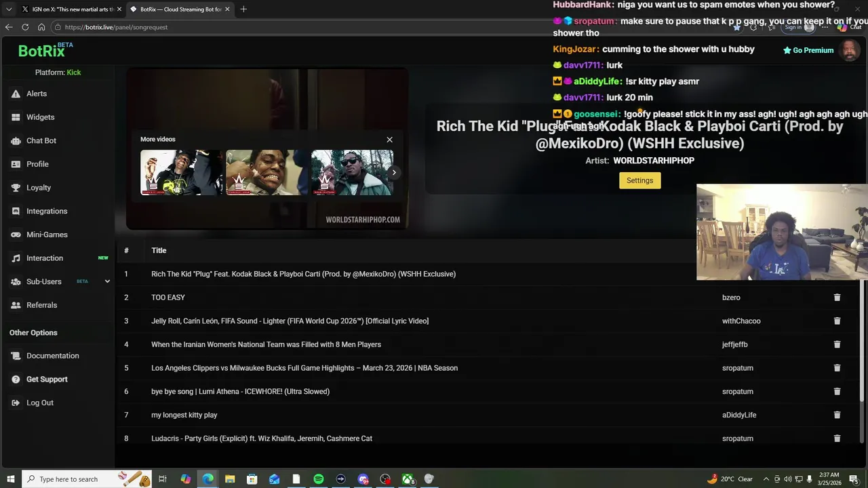Open the Integrations sidebar page

click(x=47, y=211)
